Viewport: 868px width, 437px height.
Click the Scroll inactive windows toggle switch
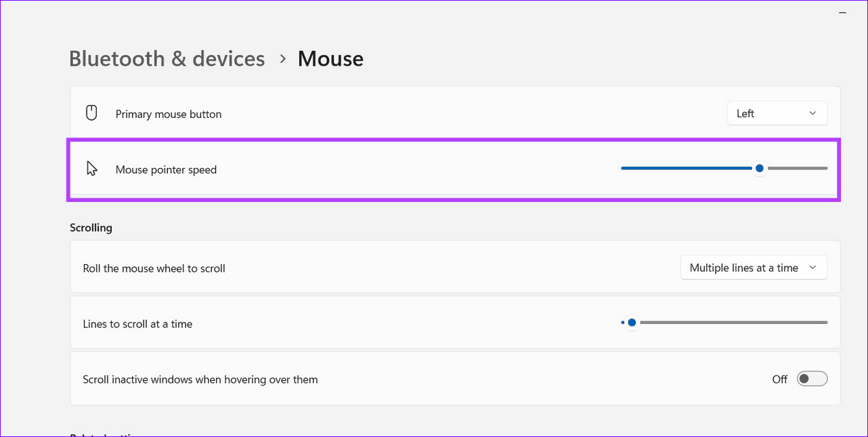click(812, 379)
